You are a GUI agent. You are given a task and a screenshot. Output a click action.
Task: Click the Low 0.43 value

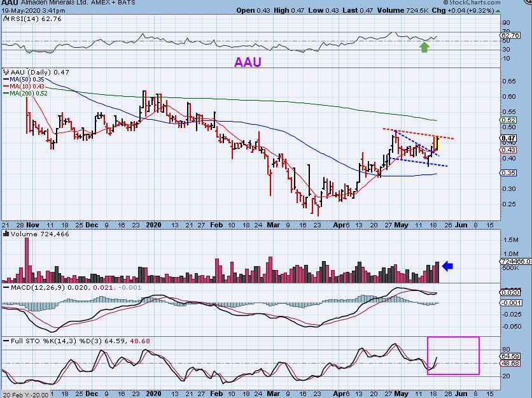(x=323, y=11)
